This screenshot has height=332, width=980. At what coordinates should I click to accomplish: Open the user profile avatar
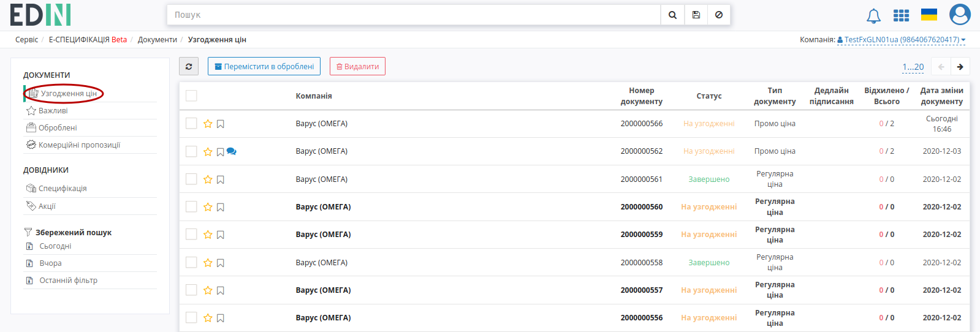[960, 15]
